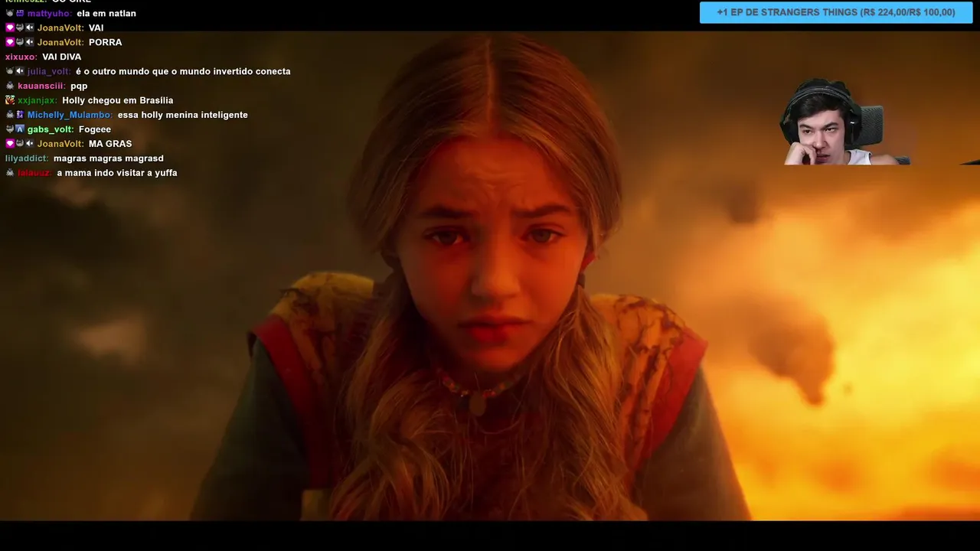Open mattyuho's chat username
The height and width of the screenshot is (551, 980).
click(50, 14)
